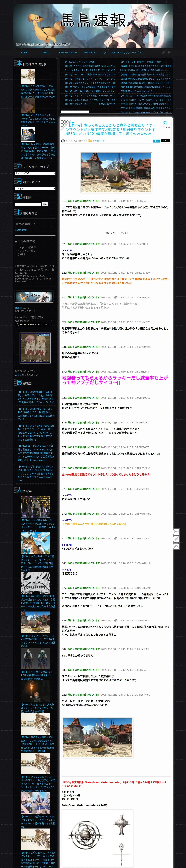The width and height of the screenshot is (186, 868).
Task: Click post date 2025年08月11日10:05
Action: (76, 141)
